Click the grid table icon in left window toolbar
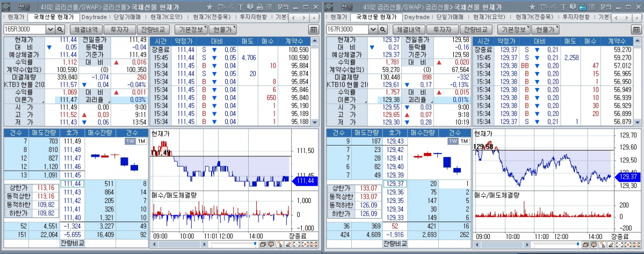Viewport: 644px width, 254px height. pos(313,30)
